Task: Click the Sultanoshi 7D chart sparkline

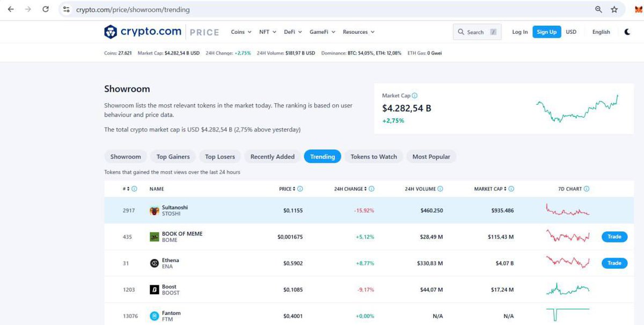Action: pyautogui.click(x=568, y=210)
